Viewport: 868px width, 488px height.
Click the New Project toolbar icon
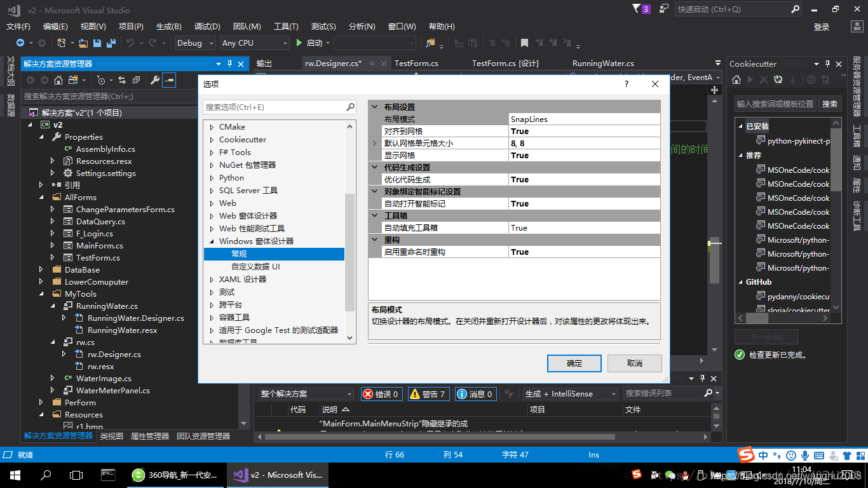click(x=62, y=43)
